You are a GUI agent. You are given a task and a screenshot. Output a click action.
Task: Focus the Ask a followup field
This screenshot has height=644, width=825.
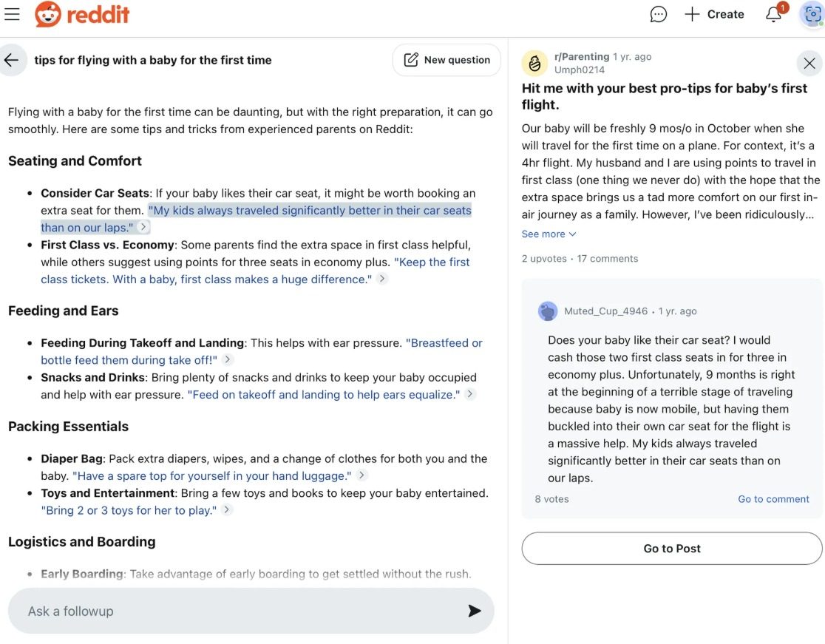point(237,611)
